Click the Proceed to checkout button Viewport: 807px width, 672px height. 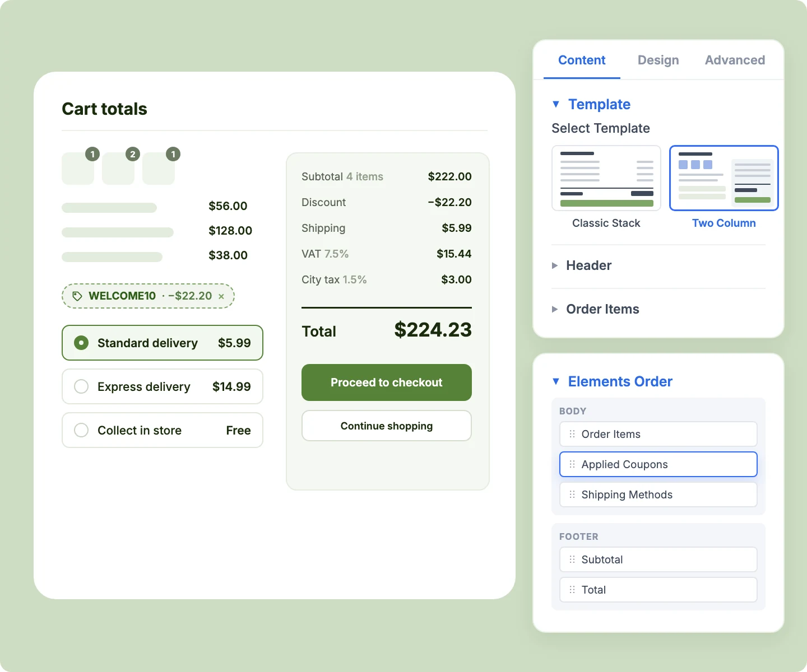tap(387, 382)
